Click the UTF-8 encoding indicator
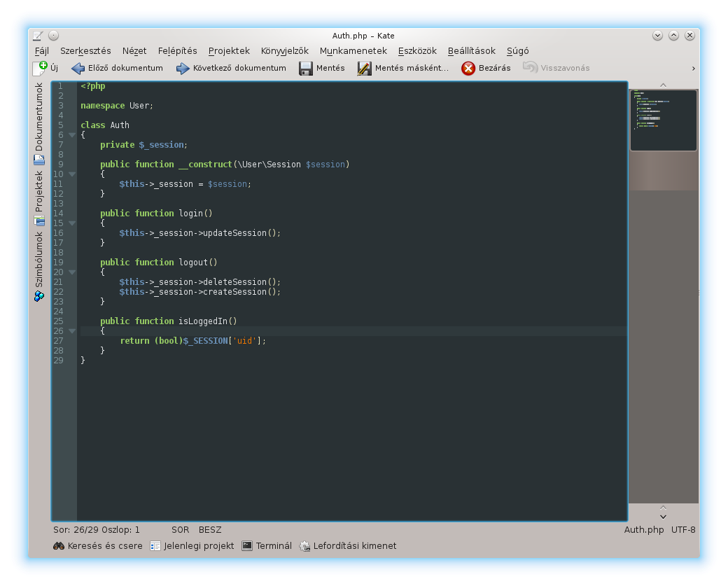Screen dimensions: 728x586 (683, 530)
